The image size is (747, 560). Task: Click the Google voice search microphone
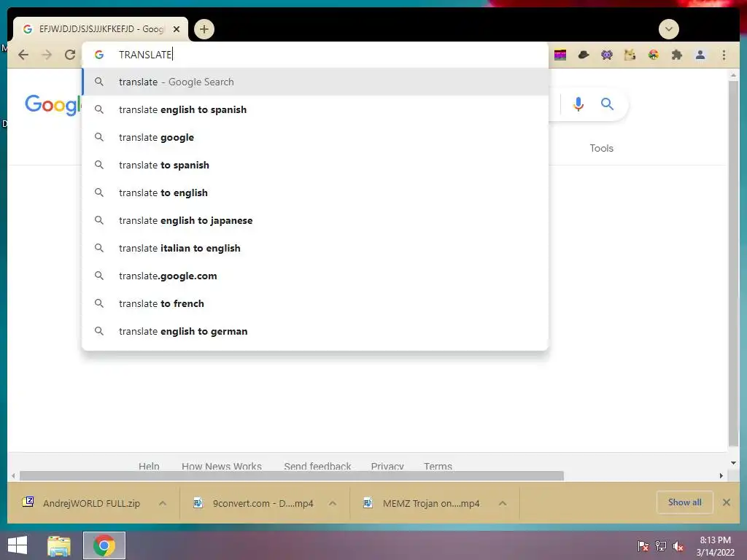click(578, 104)
